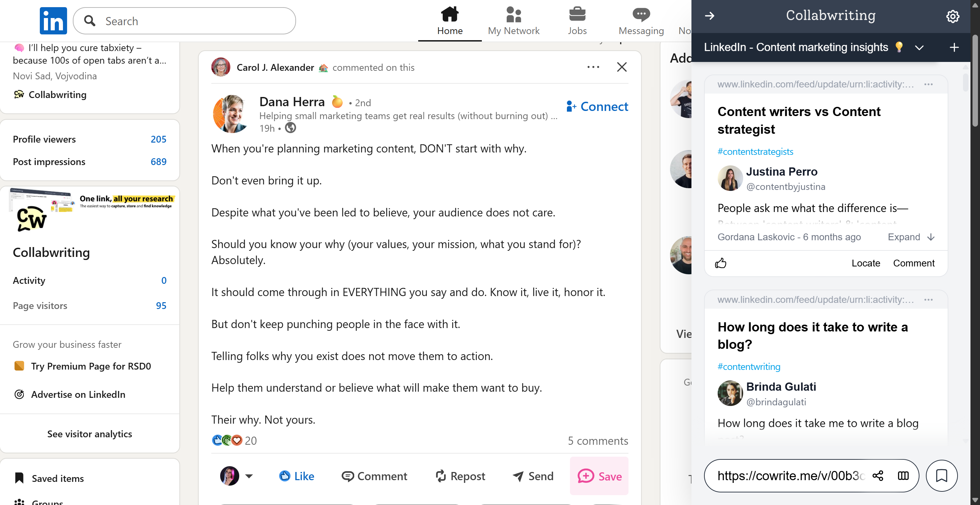Viewport: 980px width, 505px height.
Task: Expand the Content writers vs strategist snippet
Action: [x=911, y=237]
